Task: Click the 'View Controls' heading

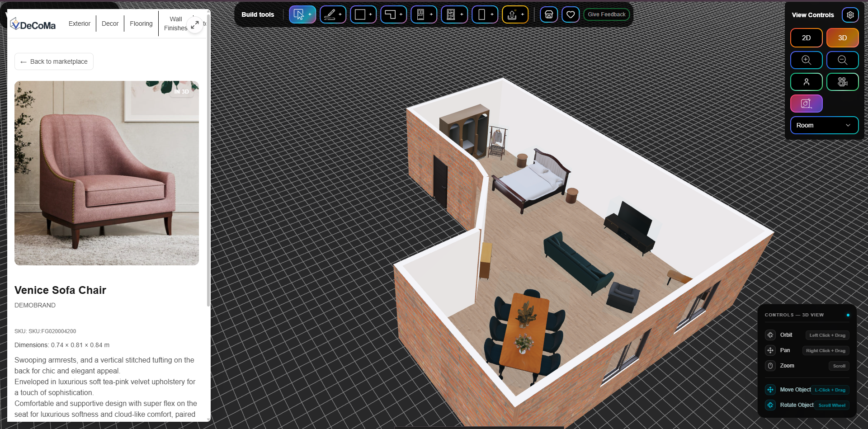Action: (812, 15)
